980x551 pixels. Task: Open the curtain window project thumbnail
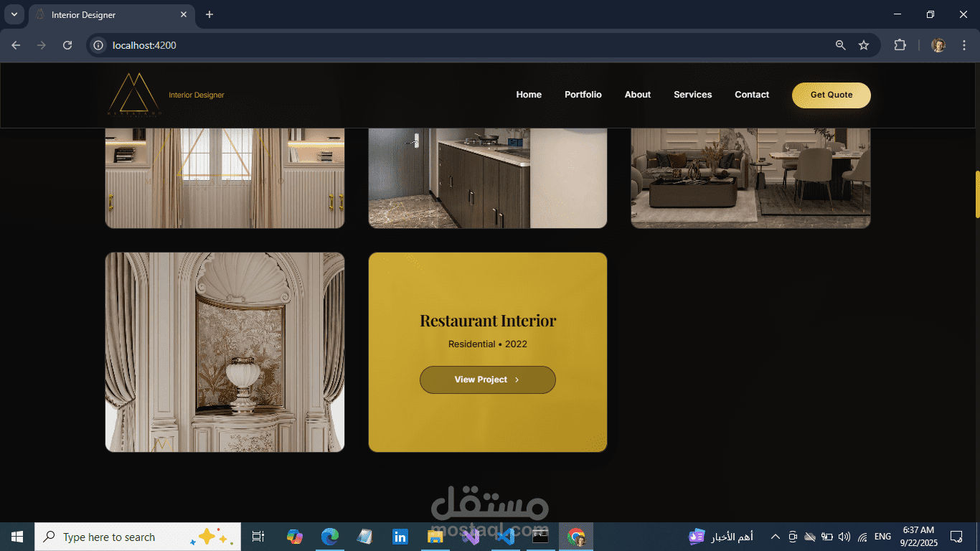225,179
